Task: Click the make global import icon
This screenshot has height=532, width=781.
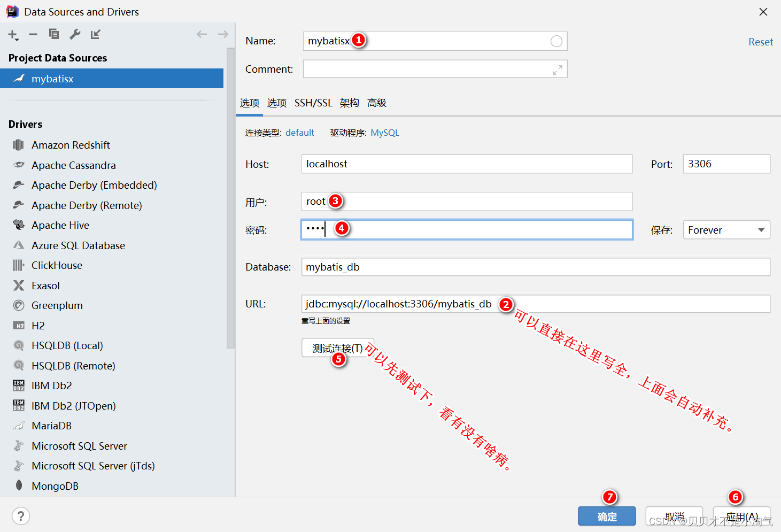Action: pos(96,34)
